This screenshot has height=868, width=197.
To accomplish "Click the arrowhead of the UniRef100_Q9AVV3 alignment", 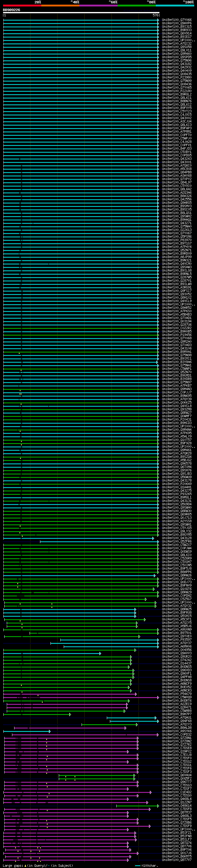I will 100,653.
